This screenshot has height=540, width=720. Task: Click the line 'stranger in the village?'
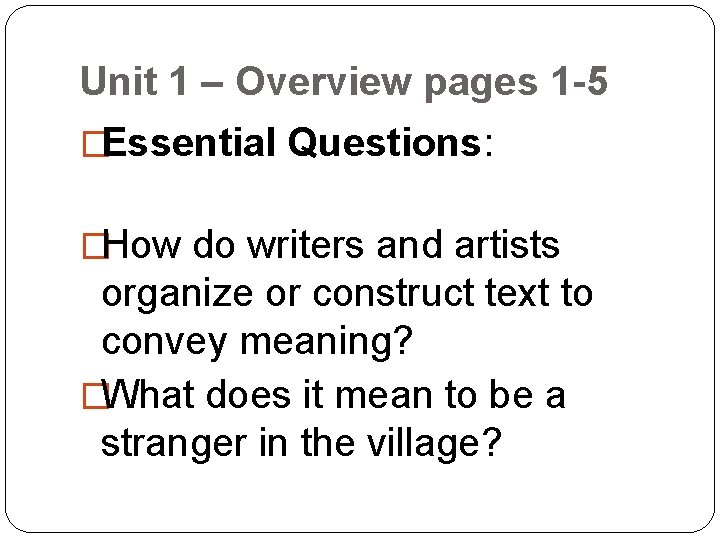[x=301, y=444]
